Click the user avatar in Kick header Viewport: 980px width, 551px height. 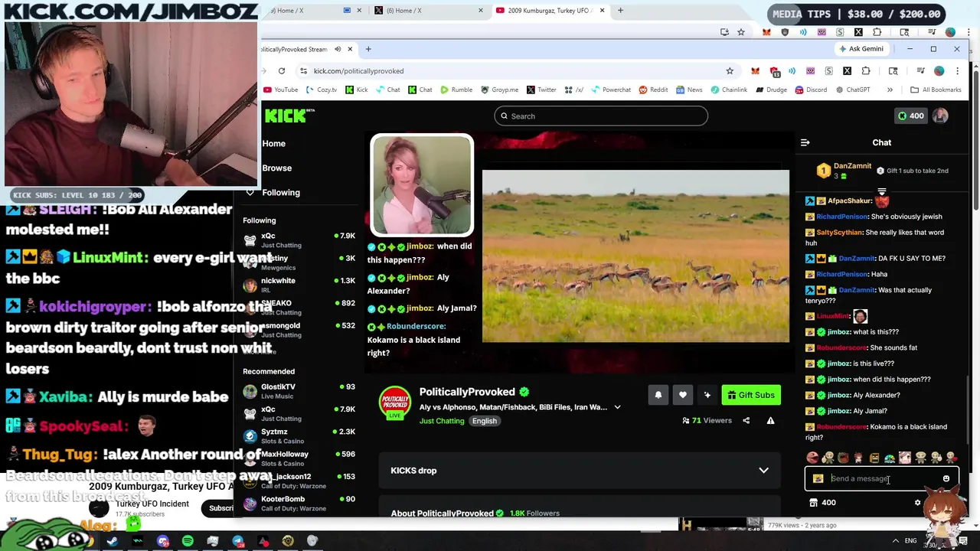pos(940,116)
